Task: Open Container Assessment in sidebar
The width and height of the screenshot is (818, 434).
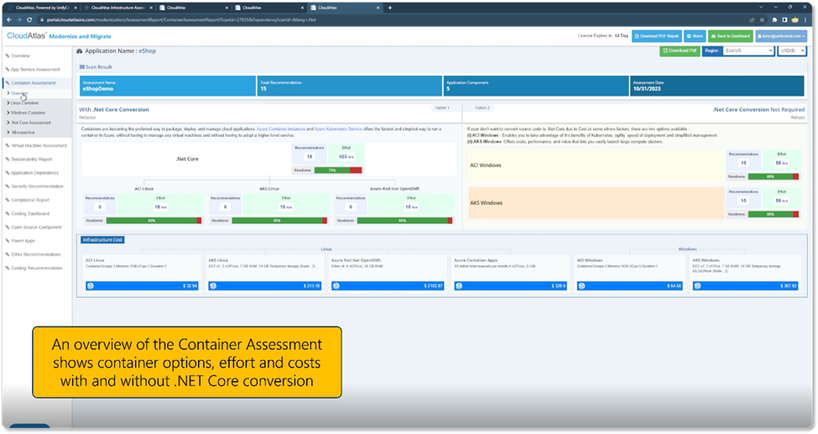Action: (31, 83)
